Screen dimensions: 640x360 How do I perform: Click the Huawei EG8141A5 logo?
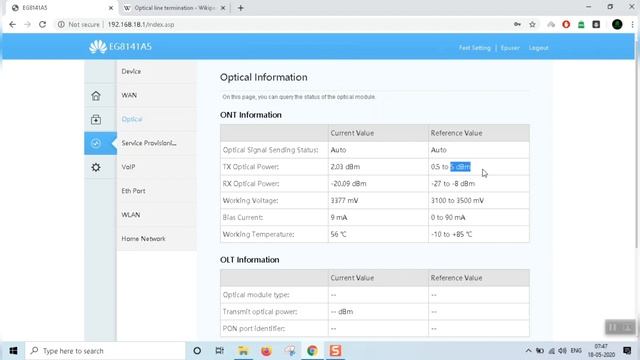pyautogui.click(x=120, y=47)
